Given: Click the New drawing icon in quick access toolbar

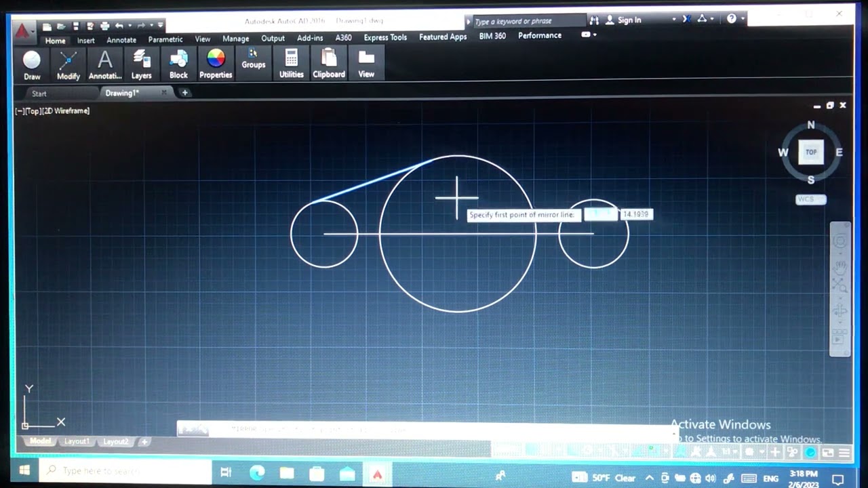Looking at the screenshot, I should pos(47,26).
